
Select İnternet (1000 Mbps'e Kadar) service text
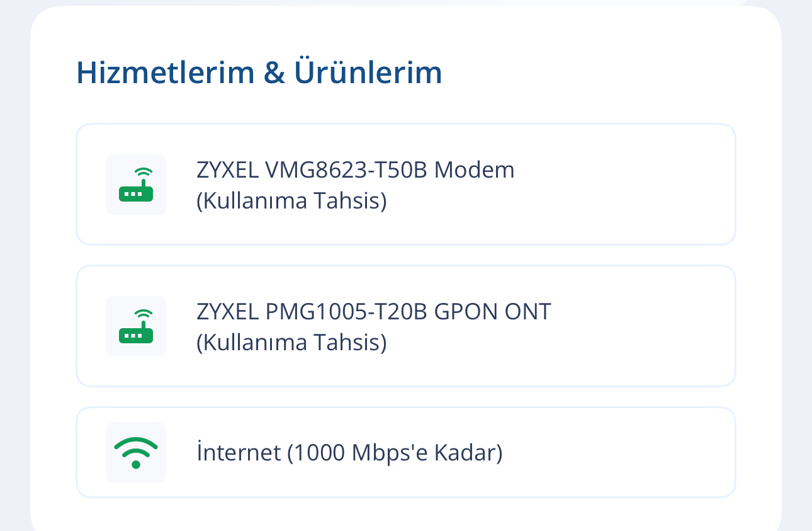349,453
